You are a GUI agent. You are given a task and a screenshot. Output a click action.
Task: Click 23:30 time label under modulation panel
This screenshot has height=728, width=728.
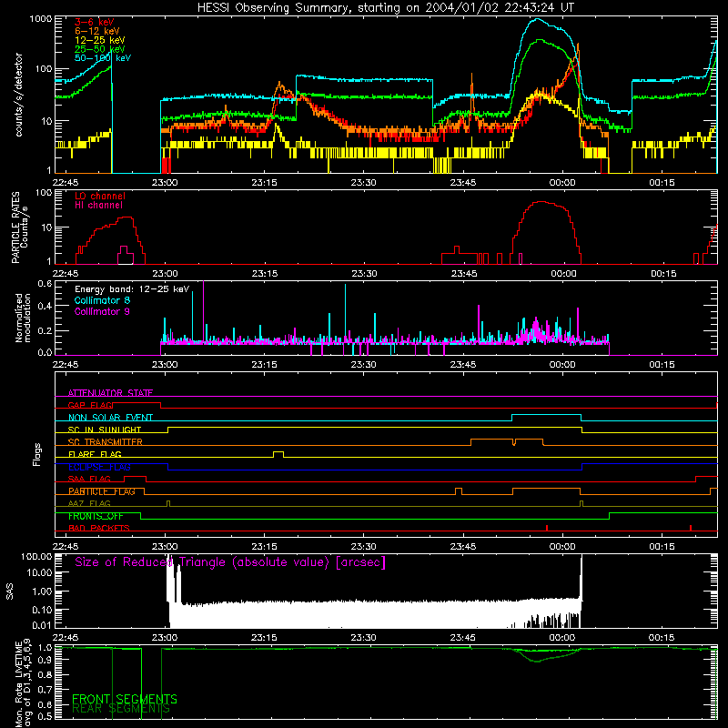click(363, 365)
